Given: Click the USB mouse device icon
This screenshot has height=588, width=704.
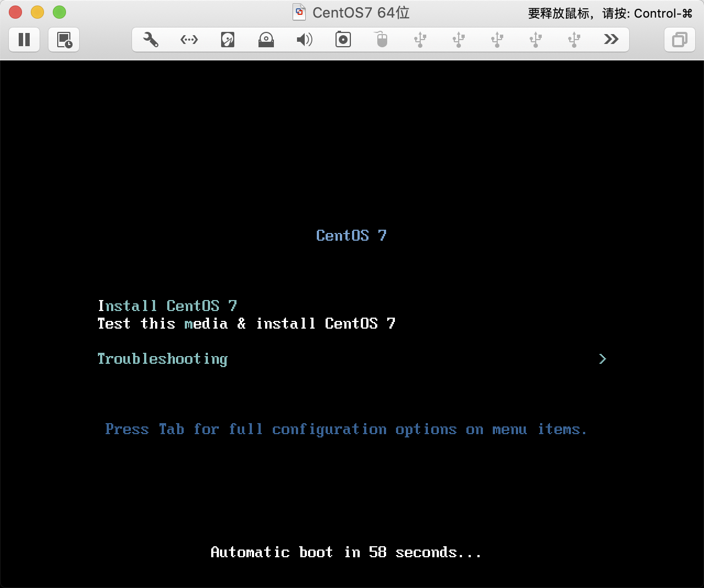Looking at the screenshot, I should (382, 40).
